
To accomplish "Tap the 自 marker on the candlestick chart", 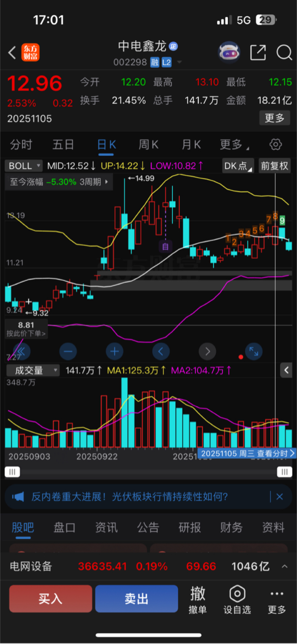I will click(x=166, y=246).
